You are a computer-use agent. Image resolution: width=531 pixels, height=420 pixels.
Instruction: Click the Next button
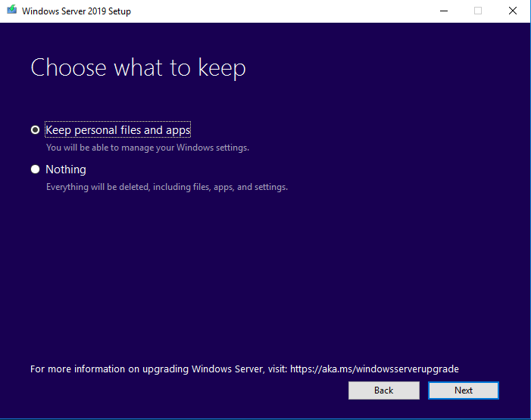(464, 390)
